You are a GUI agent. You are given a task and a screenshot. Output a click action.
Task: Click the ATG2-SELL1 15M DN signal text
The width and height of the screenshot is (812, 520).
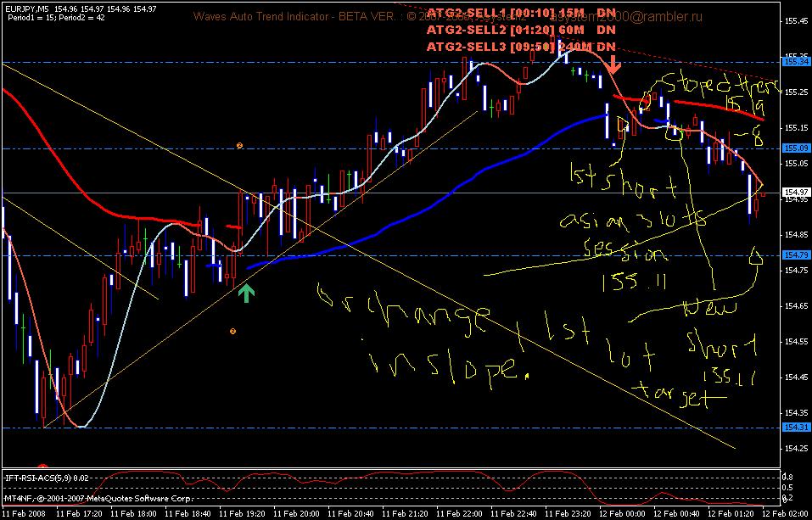pos(521,13)
